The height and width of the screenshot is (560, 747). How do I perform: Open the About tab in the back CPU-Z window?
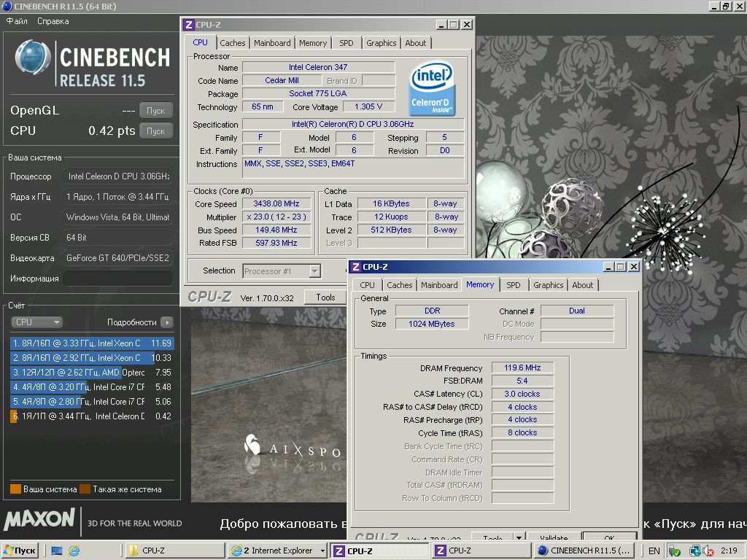415,43
